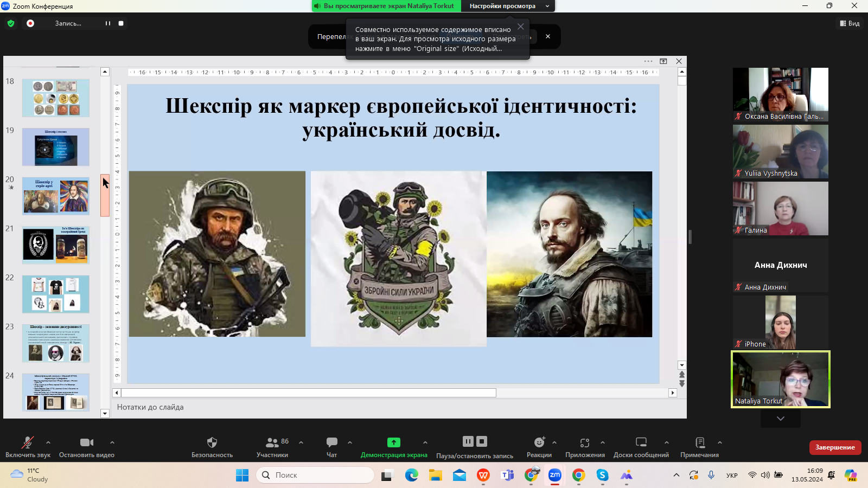This screenshot has height=488, width=868.
Task: Open the Reactions emoji menu
Action: (x=539, y=442)
